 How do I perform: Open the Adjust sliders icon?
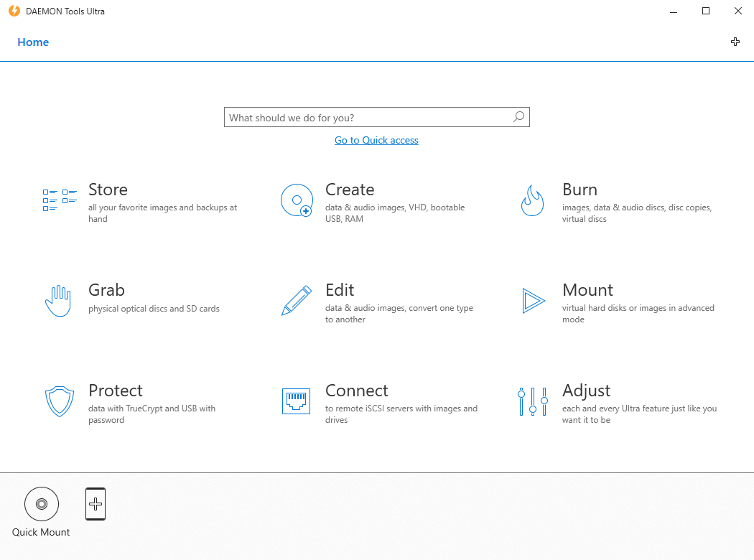(x=533, y=401)
